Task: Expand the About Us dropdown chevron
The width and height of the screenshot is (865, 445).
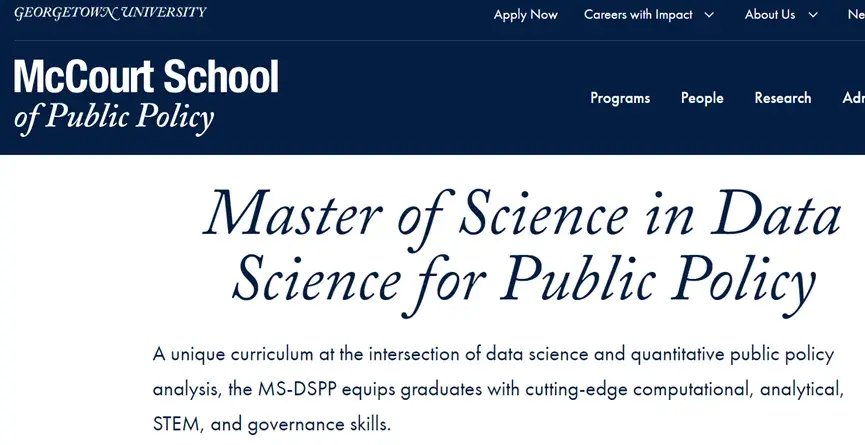Action: tap(813, 15)
